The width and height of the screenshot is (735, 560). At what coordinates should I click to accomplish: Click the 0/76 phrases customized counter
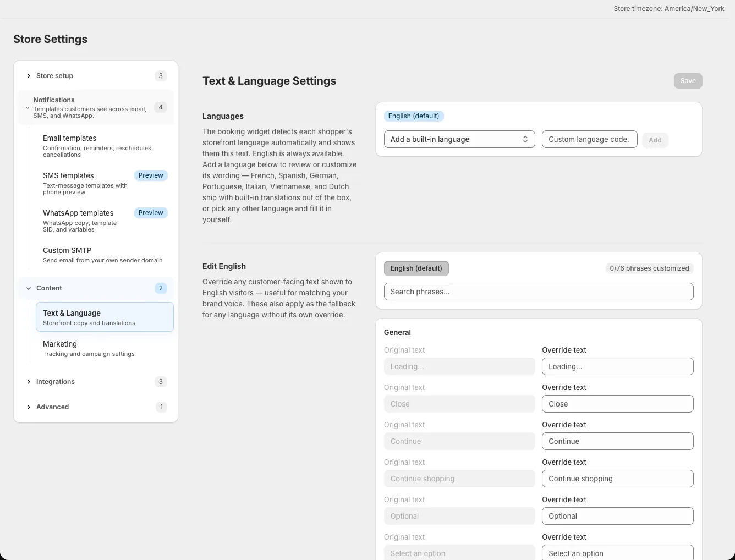tap(649, 268)
